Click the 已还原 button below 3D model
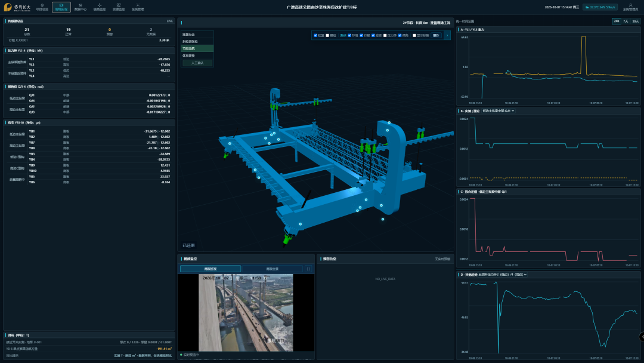The height and width of the screenshot is (363, 644). pos(188,245)
